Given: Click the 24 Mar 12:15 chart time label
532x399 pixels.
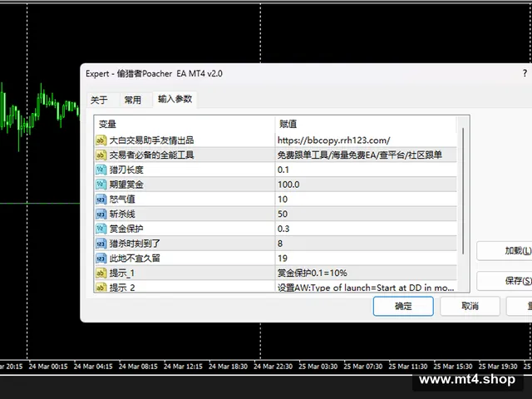Looking at the screenshot, I should click(x=183, y=367).
